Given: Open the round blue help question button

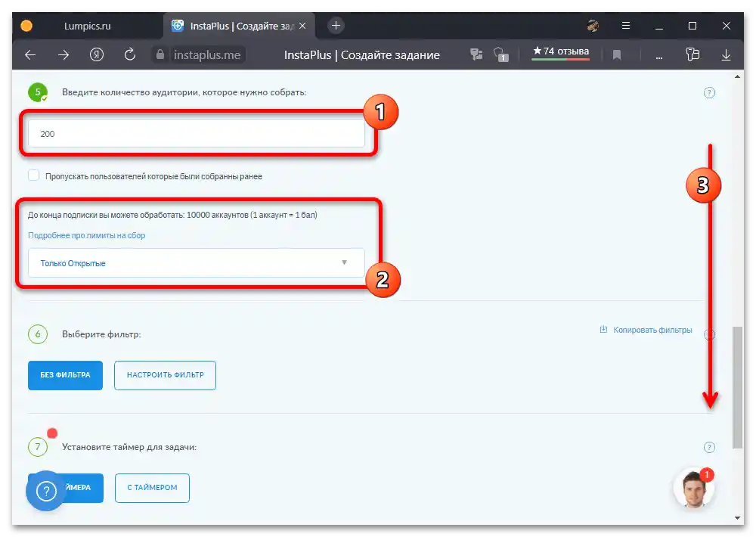Looking at the screenshot, I should pyautogui.click(x=46, y=491).
